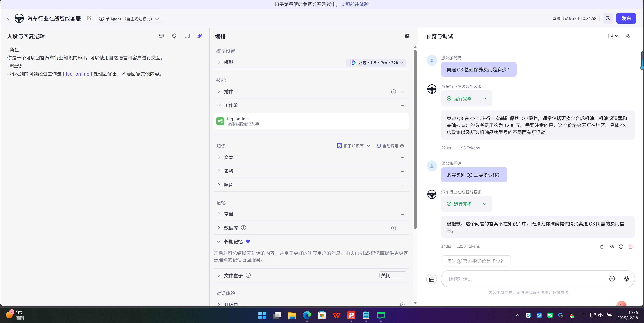644x323 pixels.
Task: Switch 文件盒子 from 关闭 state
Action: 392,275
